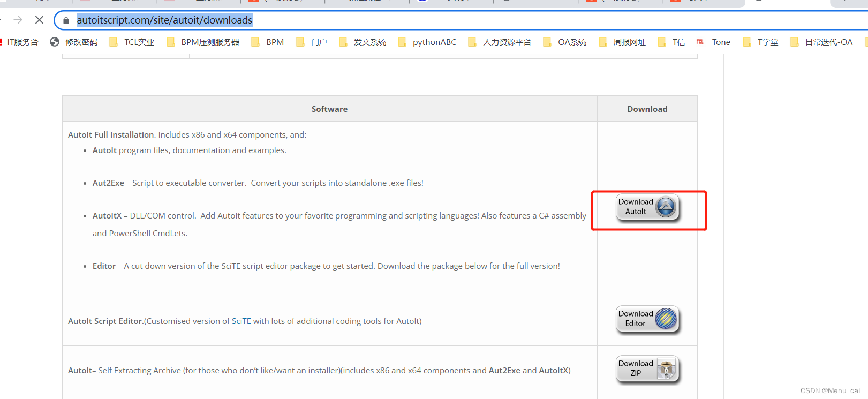Open the 人力资源平台 bookmark folder
This screenshot has width=868, height=399.
point(500,42)
